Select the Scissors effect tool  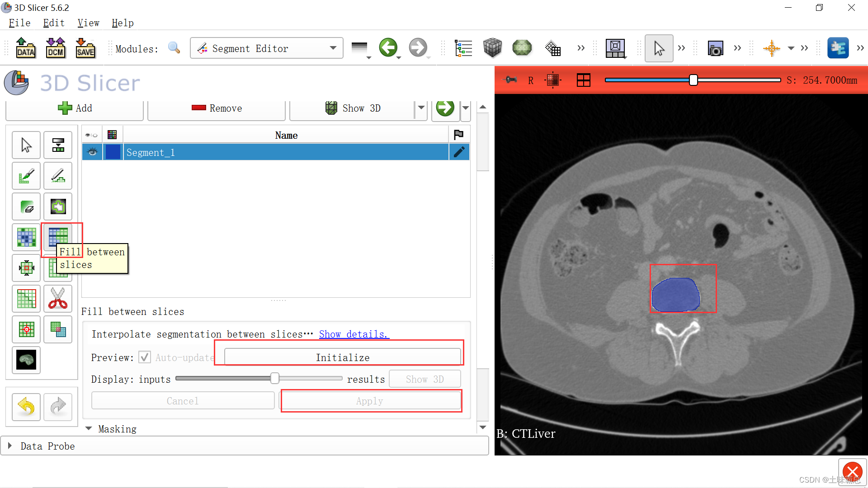tap(58, 298)
